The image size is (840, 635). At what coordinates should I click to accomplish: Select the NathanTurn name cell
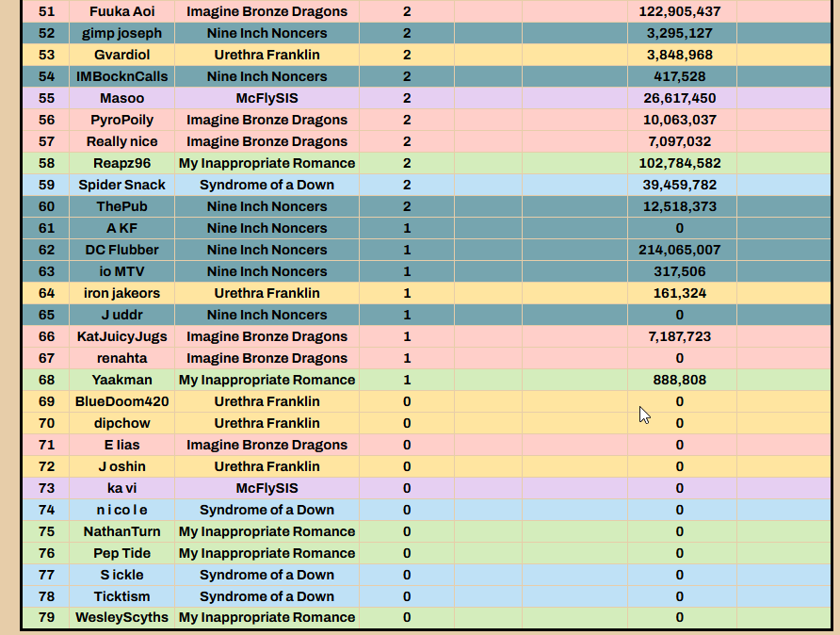click(122, 532)
